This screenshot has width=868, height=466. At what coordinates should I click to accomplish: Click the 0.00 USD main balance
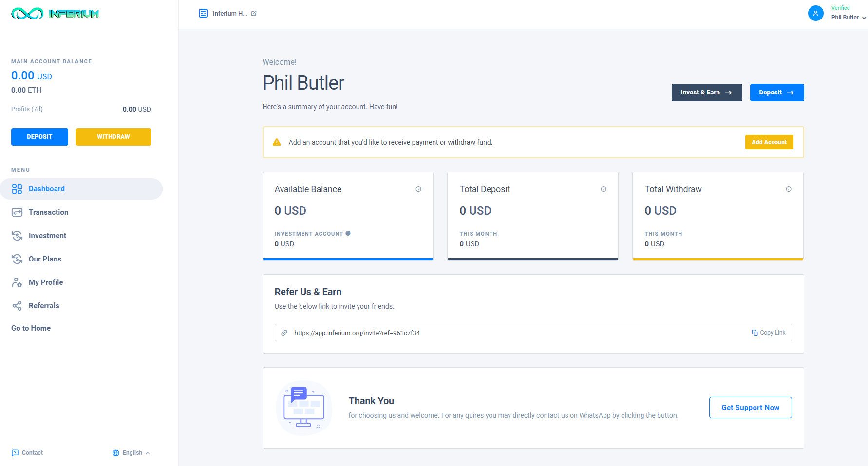(x=32, y=75)
